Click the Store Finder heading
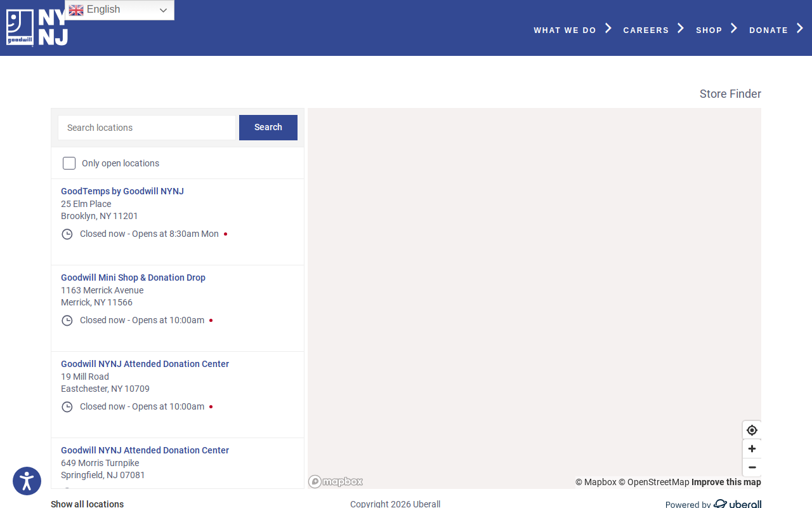This screenshot has width=812, height=508. point(730,94)
